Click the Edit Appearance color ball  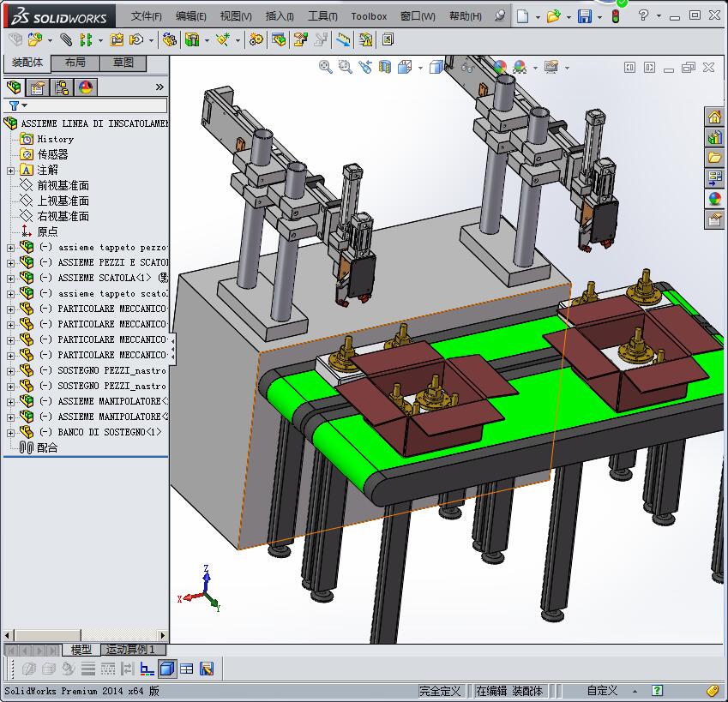[x=499, y=67]
